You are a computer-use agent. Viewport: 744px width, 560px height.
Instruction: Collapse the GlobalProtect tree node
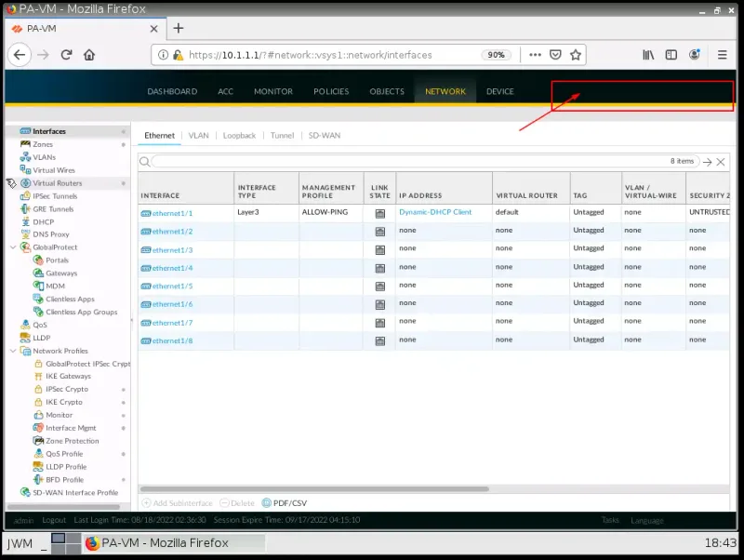pos(13,247)
